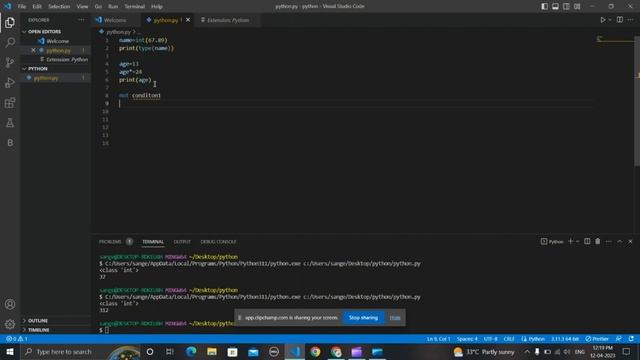Open the Search view in activity bar
This screenshot has width=640, height=360.
[10, 42]
